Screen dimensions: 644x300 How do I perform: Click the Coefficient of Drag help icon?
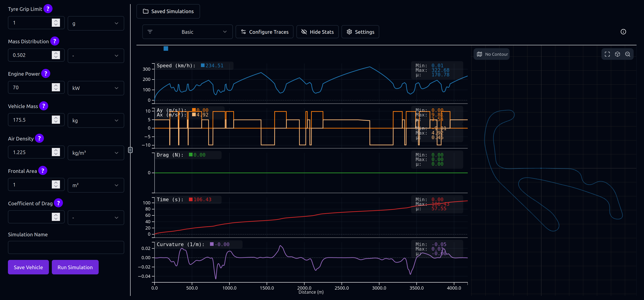(58, 203)
